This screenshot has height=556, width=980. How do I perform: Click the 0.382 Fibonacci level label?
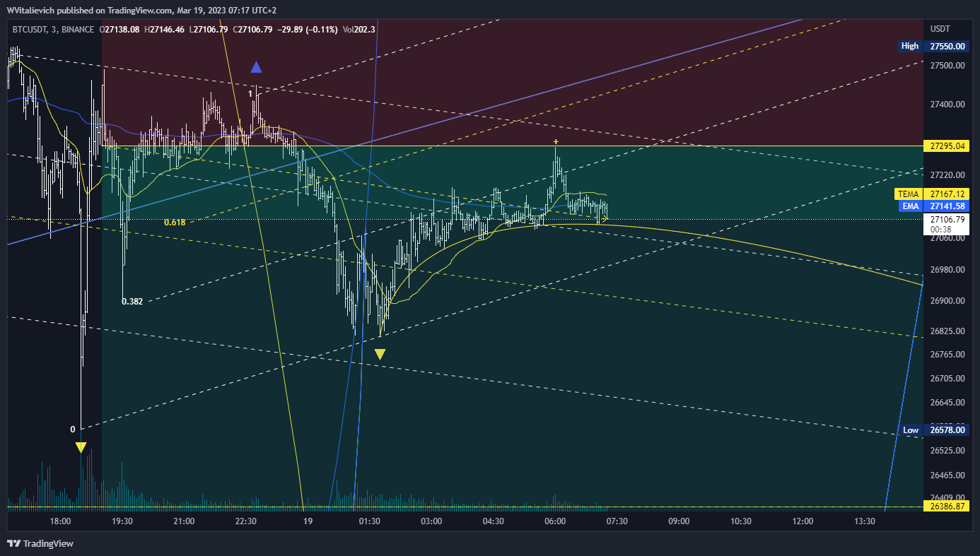tap(132, 301)
